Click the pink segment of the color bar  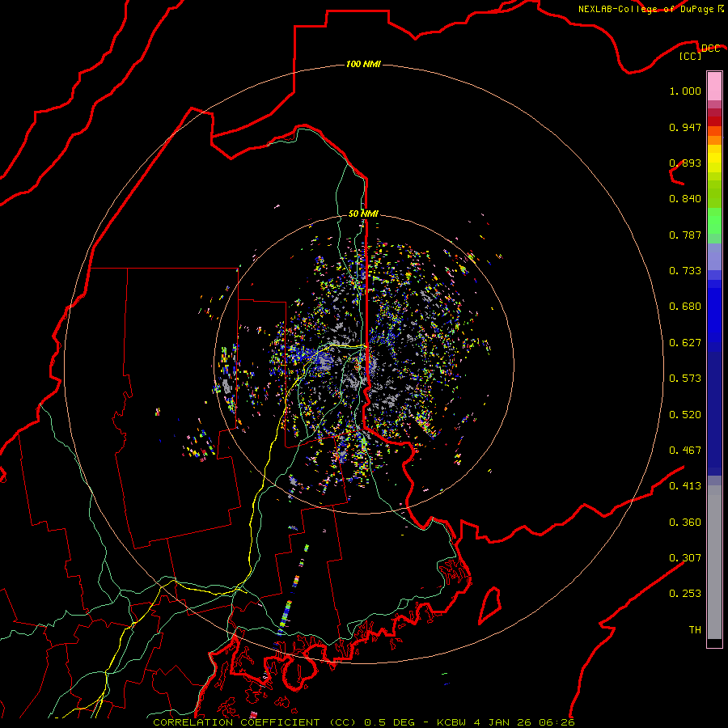(714, 86)
